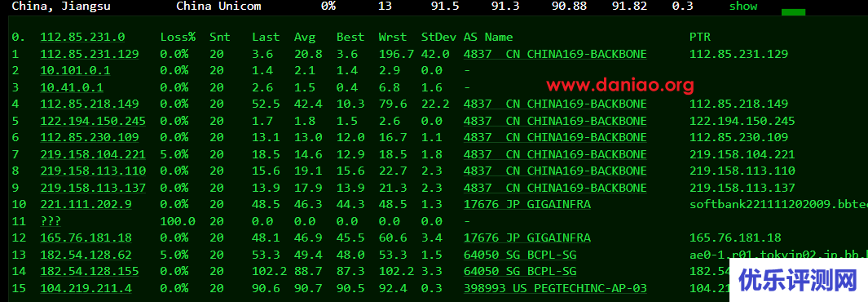Open AS 64050 SG BCPL-SG link on hop 13
The width and height of the screenshot is (868, 302).
pyautogui.click(x=520, y=255)
